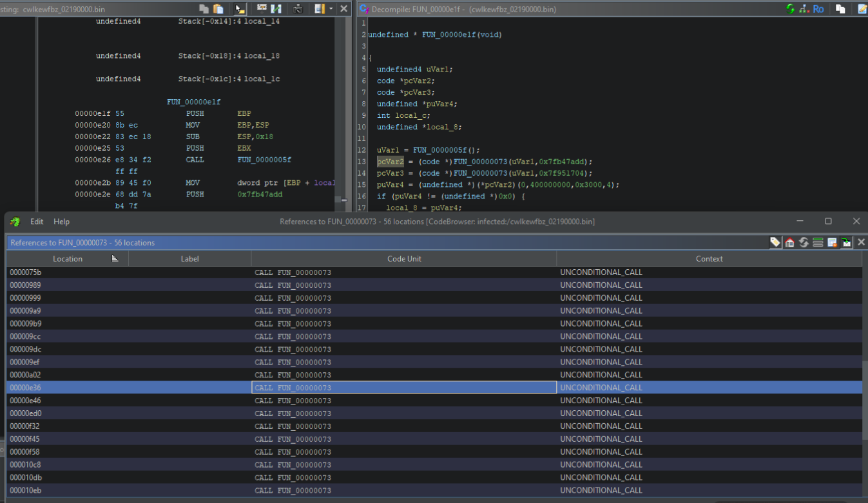Viewport: 868px width, 503px height.
Task: Select the row at location 00000f58
Action: (x=434, y=451)
